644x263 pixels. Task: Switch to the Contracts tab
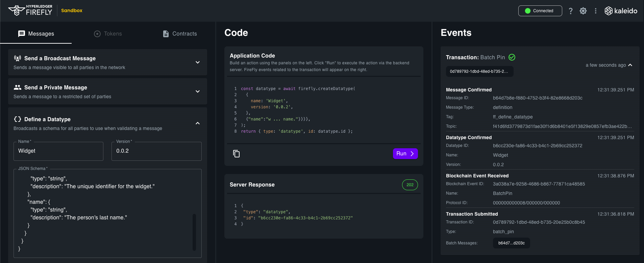click(x=180, y=34)
